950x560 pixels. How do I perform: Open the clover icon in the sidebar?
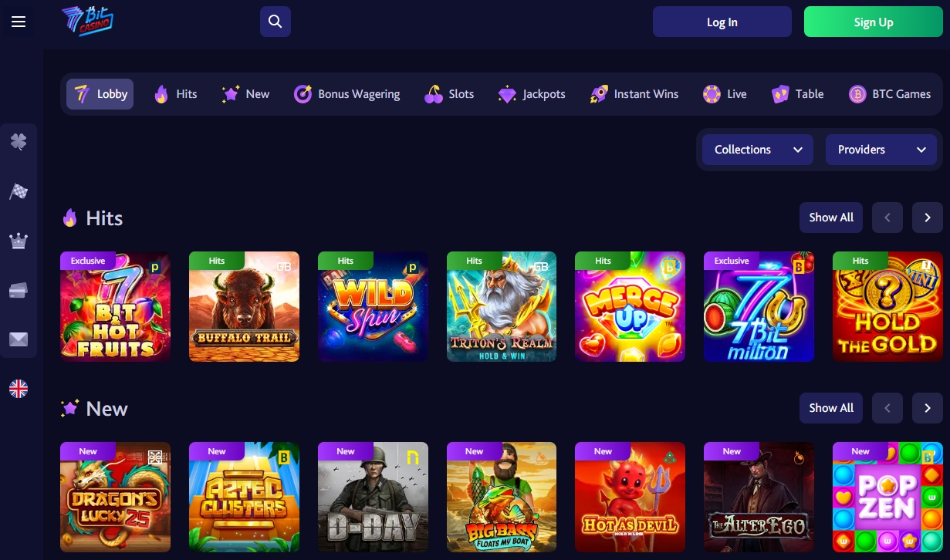[19, 141]
